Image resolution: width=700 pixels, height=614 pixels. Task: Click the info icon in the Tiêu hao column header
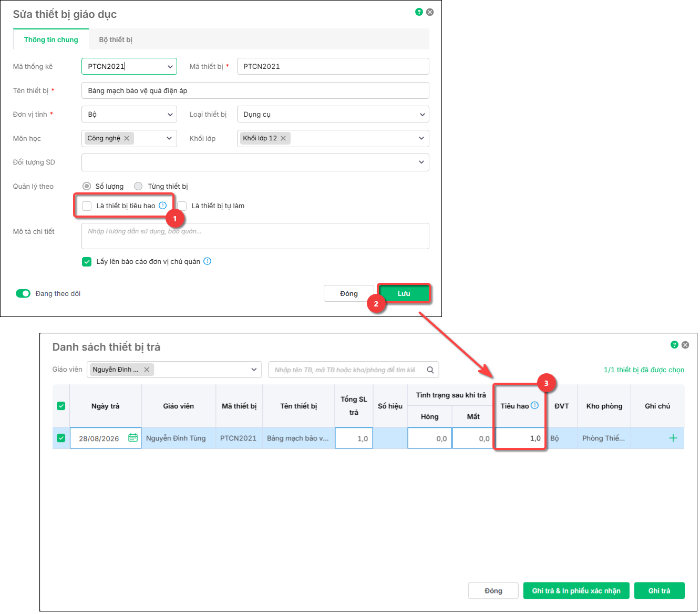[535, 405]
